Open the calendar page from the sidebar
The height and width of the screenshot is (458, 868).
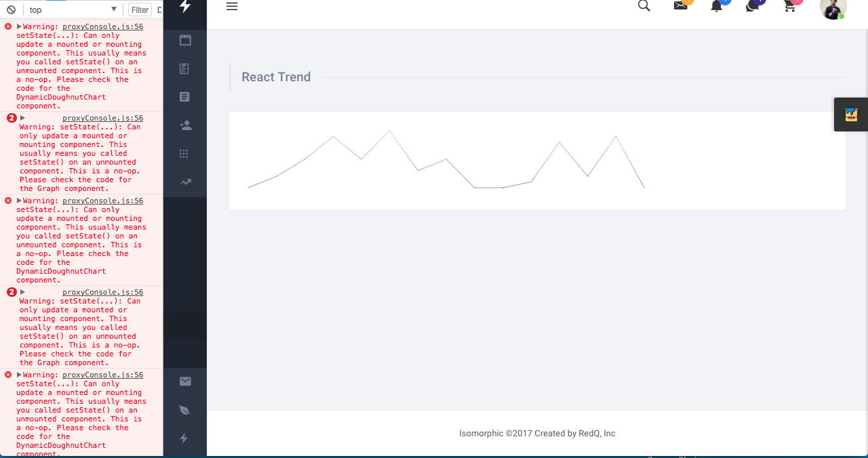pyautogui.click(x=185, y=40)
